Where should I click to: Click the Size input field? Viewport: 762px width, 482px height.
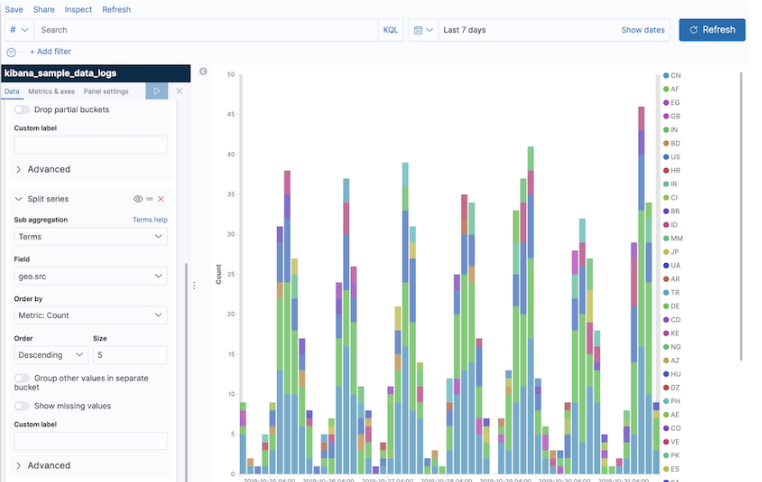point(130,355)
